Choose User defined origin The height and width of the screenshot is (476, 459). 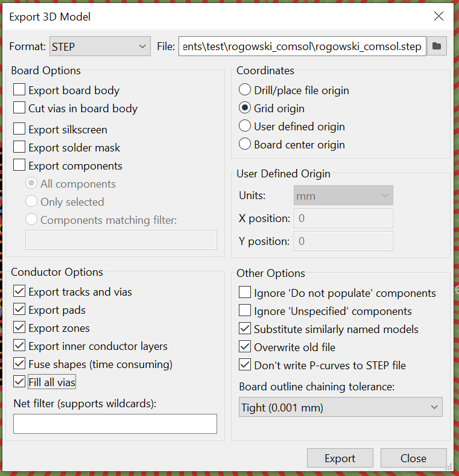coord(245,127)
